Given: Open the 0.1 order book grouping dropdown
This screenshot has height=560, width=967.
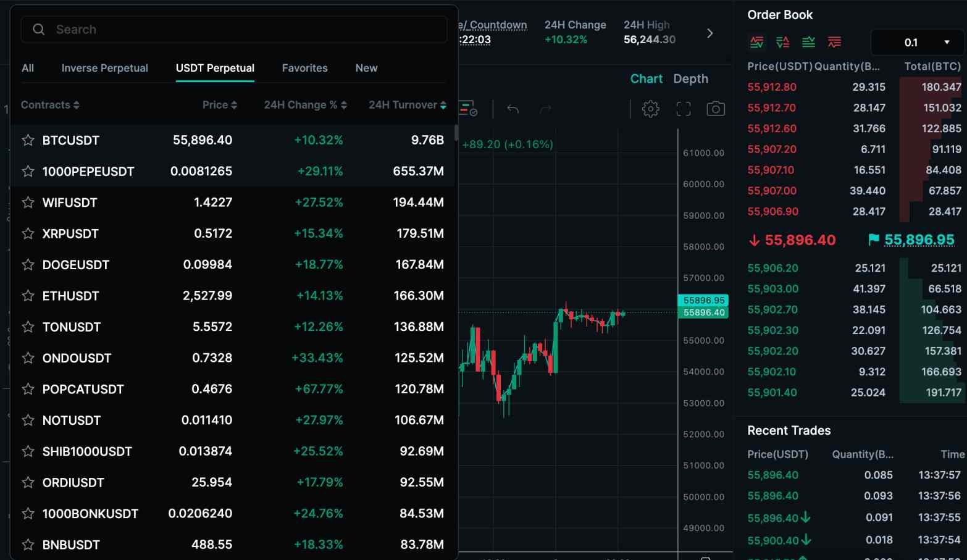Looking at the screenshot, I should click(x=918, y=42).
